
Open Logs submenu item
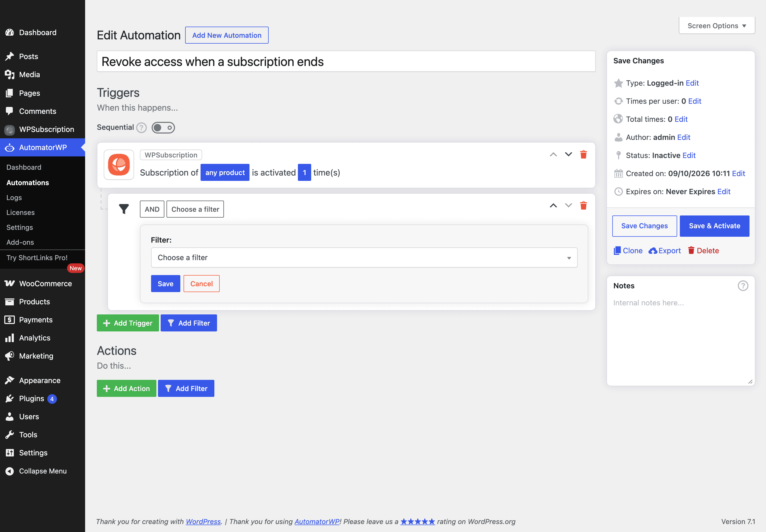tap(14, 198)
